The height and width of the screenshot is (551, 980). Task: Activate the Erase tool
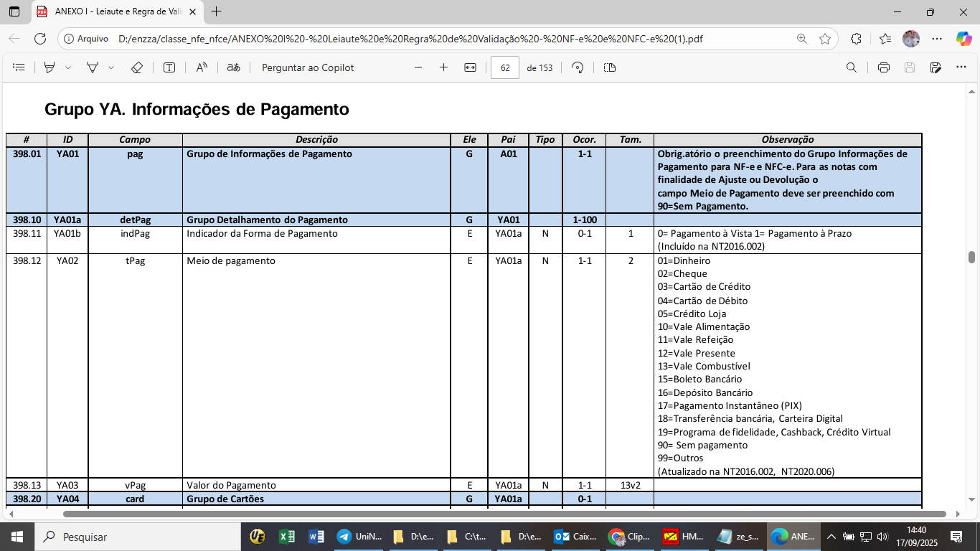click(x=137, y=67)
